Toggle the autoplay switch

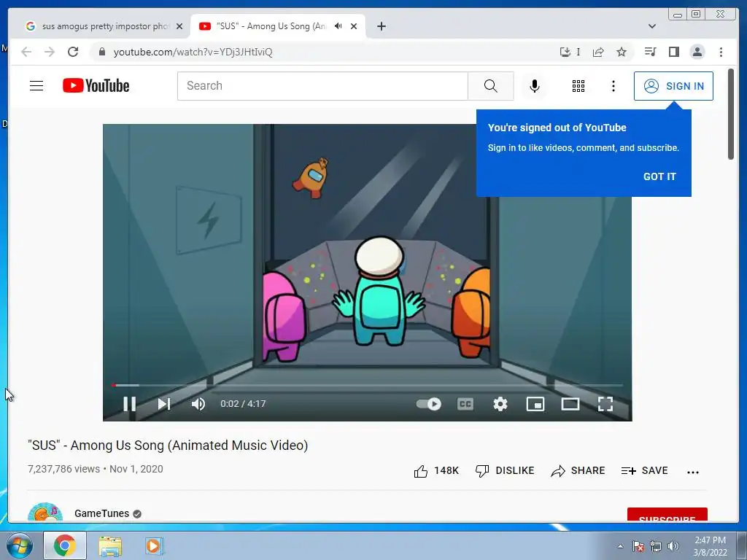click(428, 404)
